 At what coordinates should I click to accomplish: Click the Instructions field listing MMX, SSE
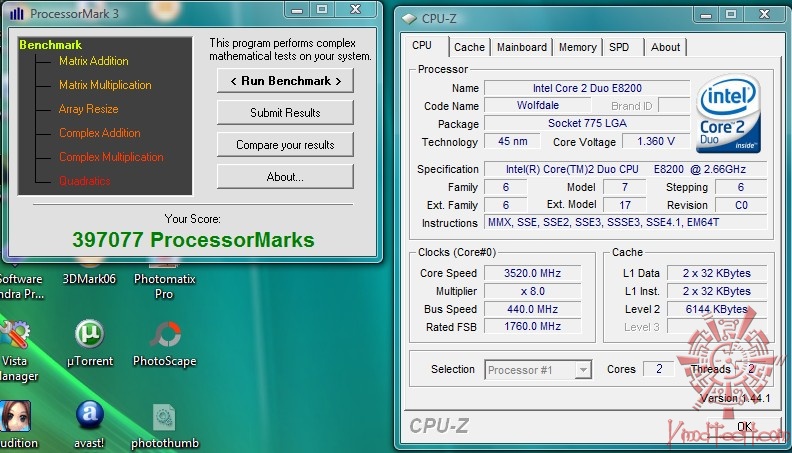click(x=625, y=222)
